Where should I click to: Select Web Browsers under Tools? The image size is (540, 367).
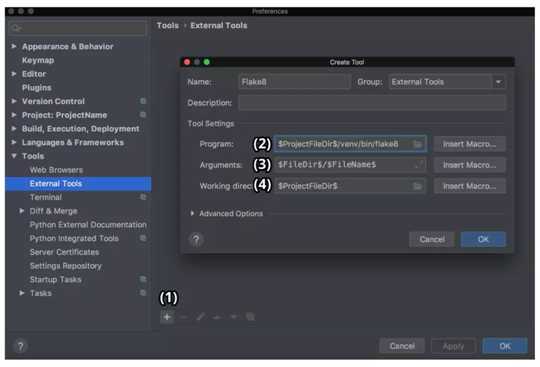tap(56, 170)
